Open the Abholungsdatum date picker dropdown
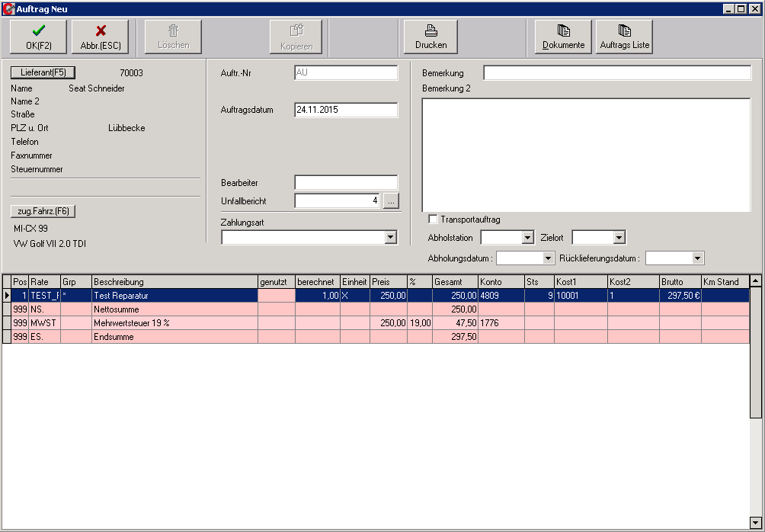 (x=546, y=258)
